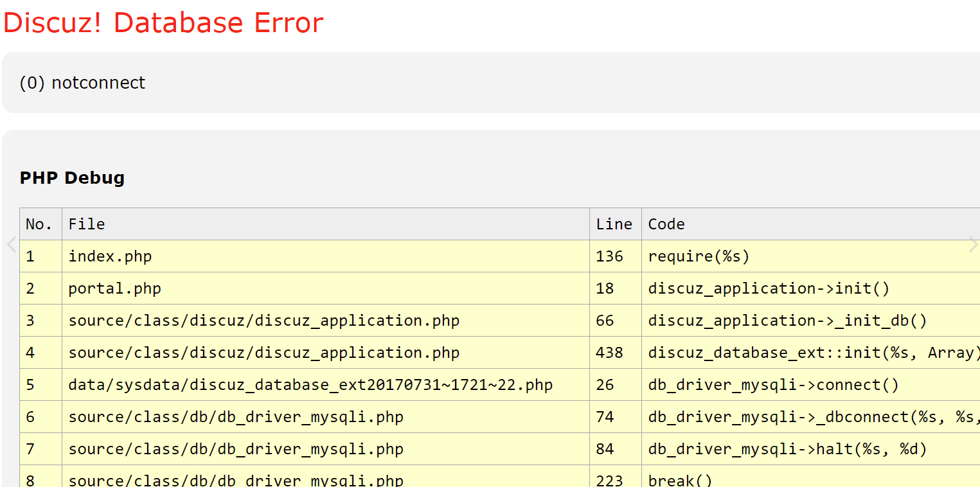This screenshot has height=487, width=980.
Task: Click the 'Code' column header
Action: coord(811,224)
